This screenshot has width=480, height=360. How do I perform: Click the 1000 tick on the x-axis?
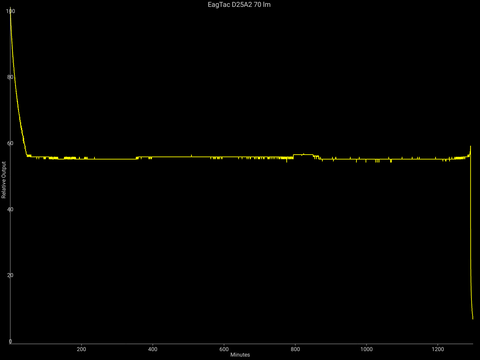[366, 349]
